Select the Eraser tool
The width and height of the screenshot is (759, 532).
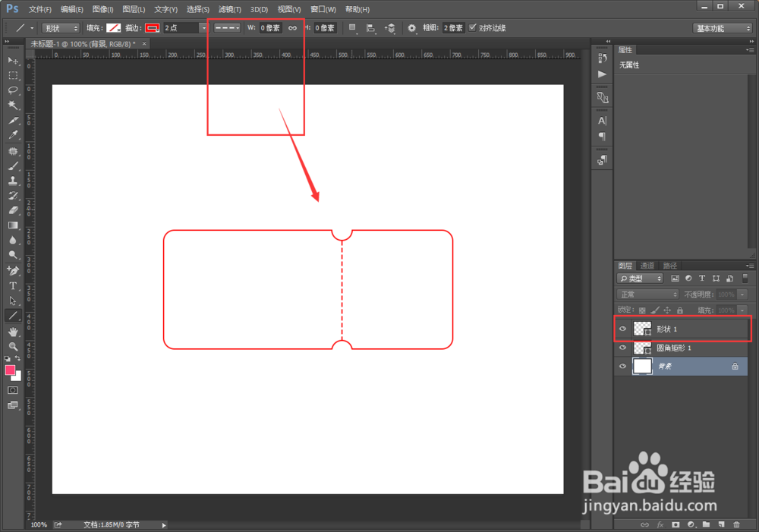tap(13, 210)
